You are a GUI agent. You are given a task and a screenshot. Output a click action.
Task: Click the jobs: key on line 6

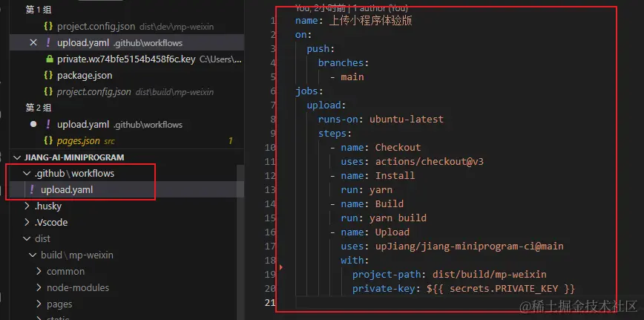tap(309, 91)
